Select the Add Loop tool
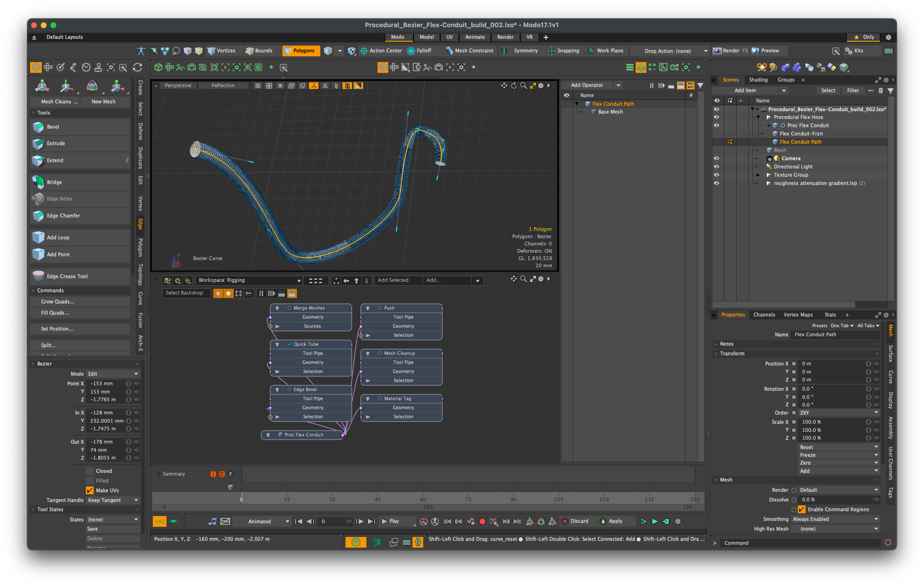This screenshot has height=586, width=924. (80, 237)
